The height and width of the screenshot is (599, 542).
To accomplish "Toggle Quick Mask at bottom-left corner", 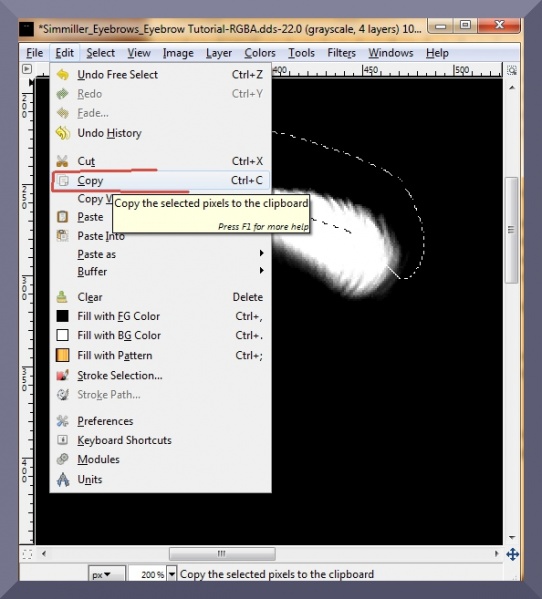I will [27, 554].
